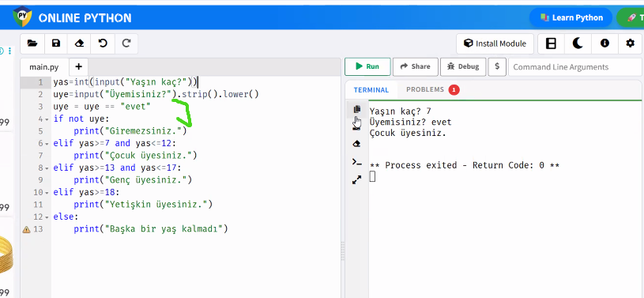
Task: Click the 'Yaşın kaç? 7' terminal line
Action: coord(401,111)
